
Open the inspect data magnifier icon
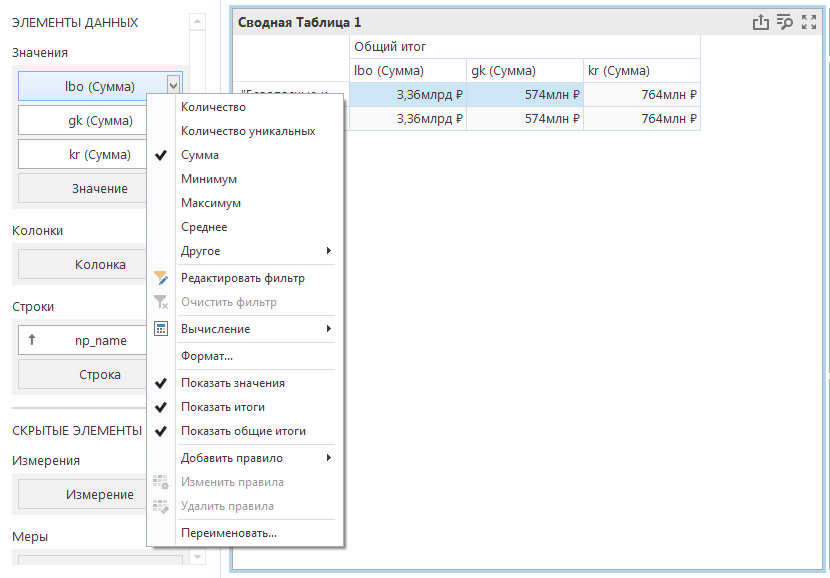coord(785,22)
